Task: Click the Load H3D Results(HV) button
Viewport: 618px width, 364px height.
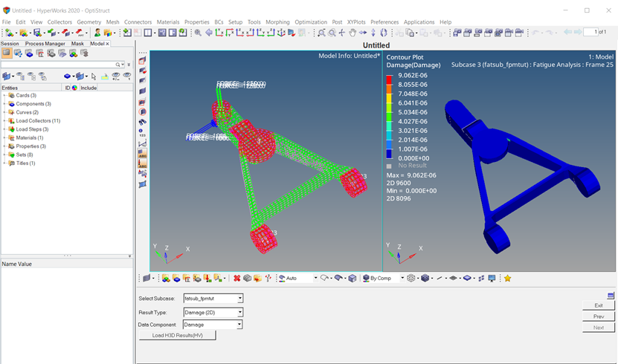Action: pos(178,335)
